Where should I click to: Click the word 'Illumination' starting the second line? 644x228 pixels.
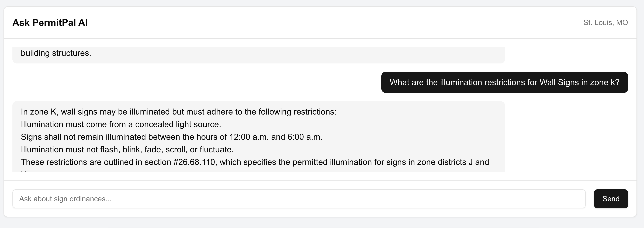click(42, 124)
